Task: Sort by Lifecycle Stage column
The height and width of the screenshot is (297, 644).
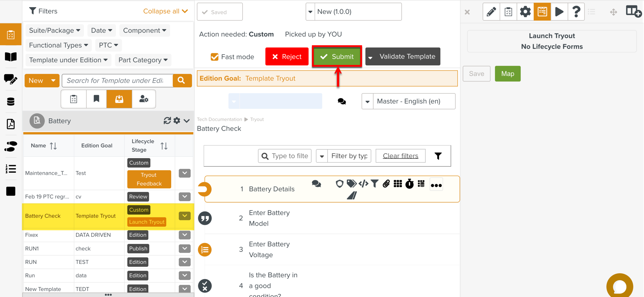Action: coord(164,146)
